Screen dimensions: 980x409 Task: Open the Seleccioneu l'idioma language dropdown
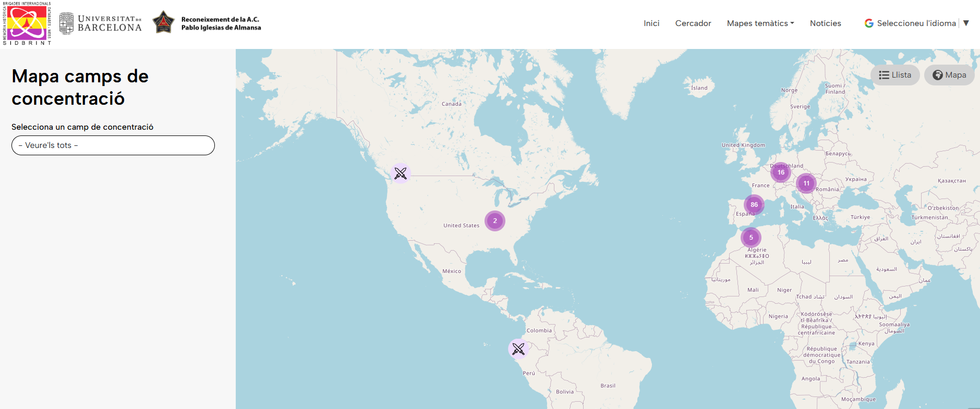[917, 23]
